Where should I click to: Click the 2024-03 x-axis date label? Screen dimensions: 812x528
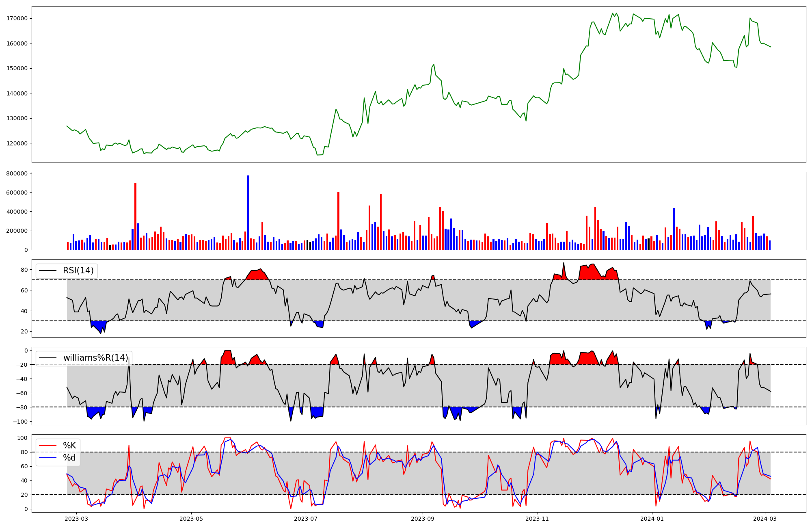click(x=765, y=519)
